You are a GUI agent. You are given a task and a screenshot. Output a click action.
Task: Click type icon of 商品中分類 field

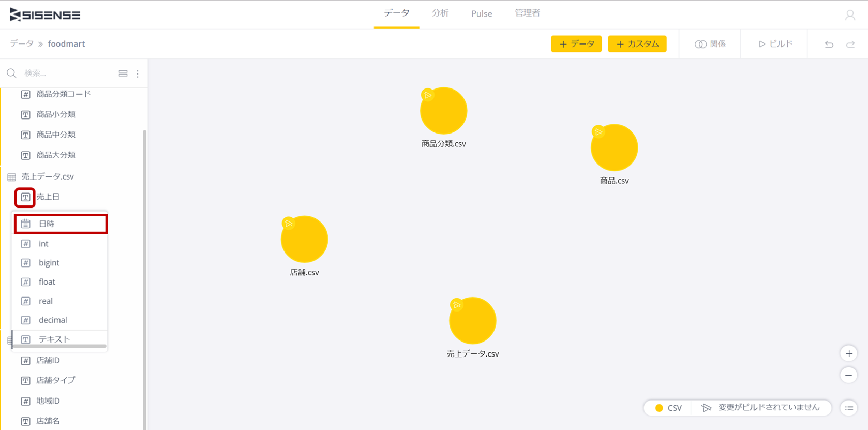(x=25, y=135)
